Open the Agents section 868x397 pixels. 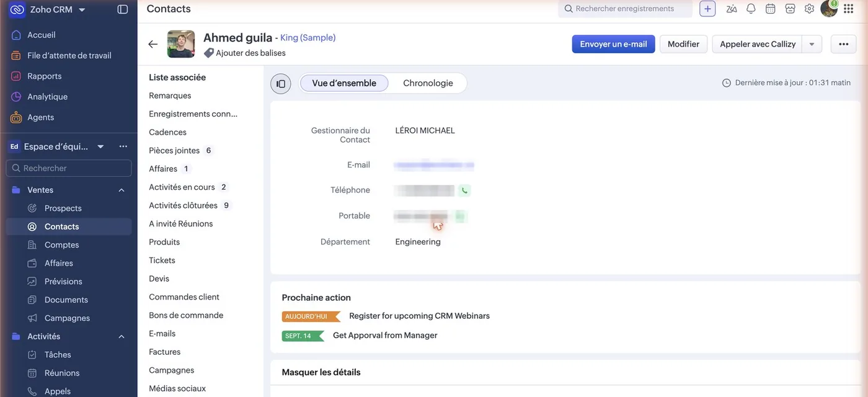(x=40, y=117)
